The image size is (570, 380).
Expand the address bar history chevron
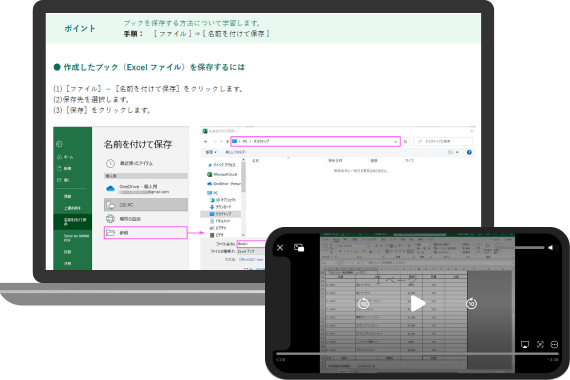396,142
